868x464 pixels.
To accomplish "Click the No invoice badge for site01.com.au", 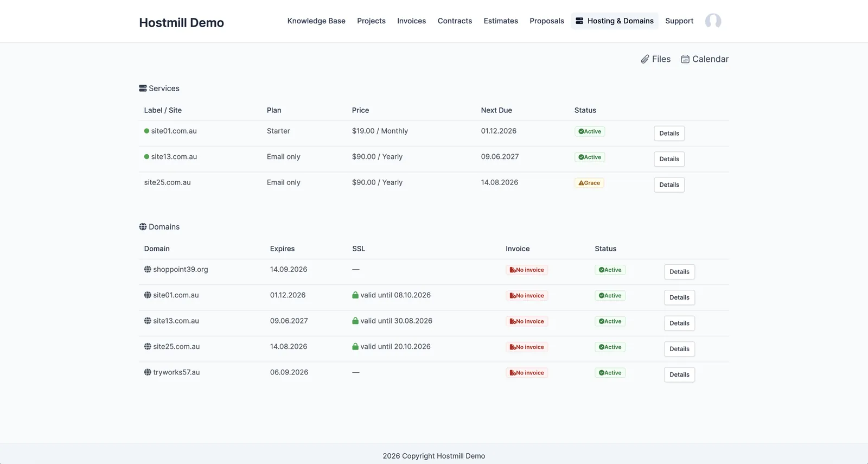I will pos(527,296).
